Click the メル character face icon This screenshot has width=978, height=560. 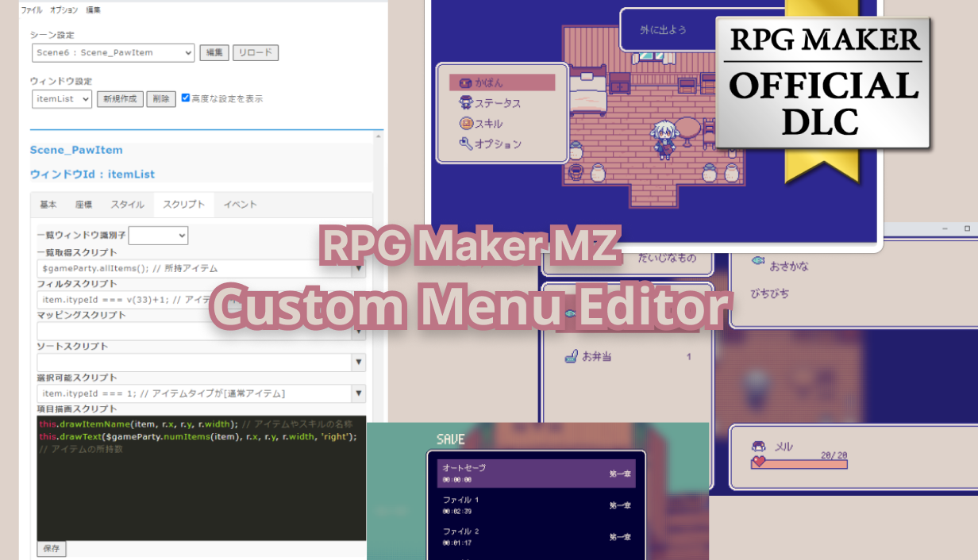[x=758, y=447]
